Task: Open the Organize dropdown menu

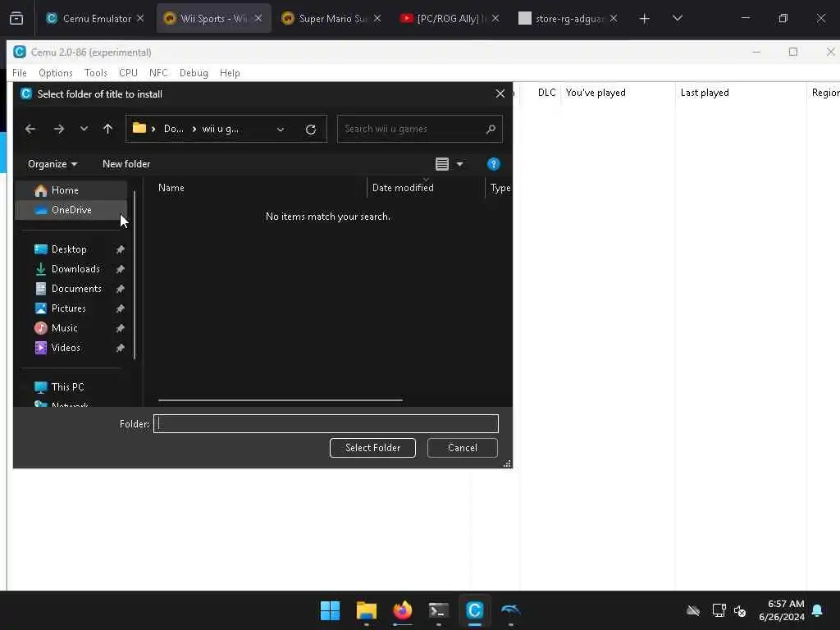Action: click(x=52, y=164)
